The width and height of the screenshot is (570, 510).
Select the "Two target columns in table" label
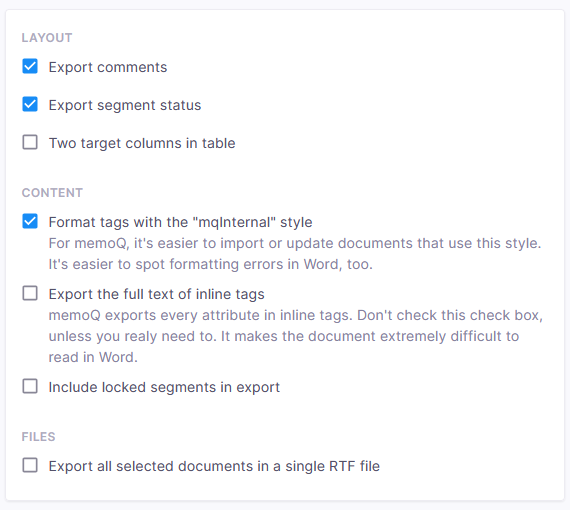(x=142, y=143)
